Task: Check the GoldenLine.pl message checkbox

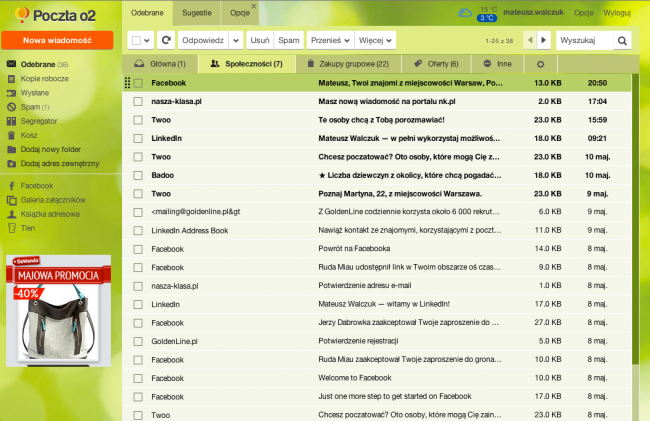Action: pos(138,341)
